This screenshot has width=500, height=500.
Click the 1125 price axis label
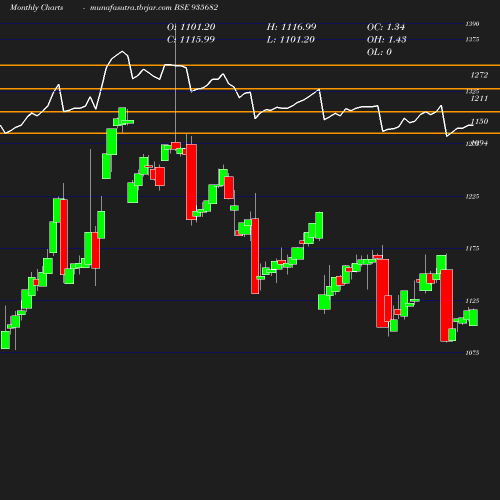click(x=472, y=301)
